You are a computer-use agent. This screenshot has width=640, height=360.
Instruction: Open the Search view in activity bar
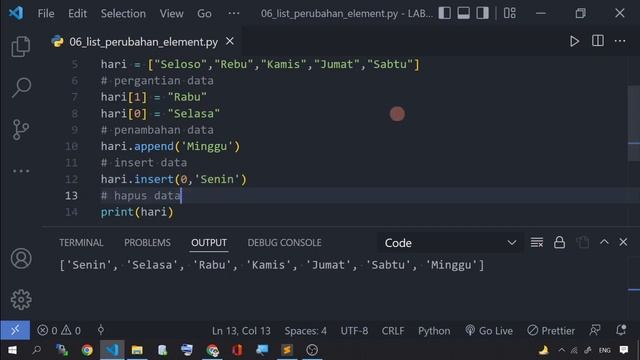point(21,88)
